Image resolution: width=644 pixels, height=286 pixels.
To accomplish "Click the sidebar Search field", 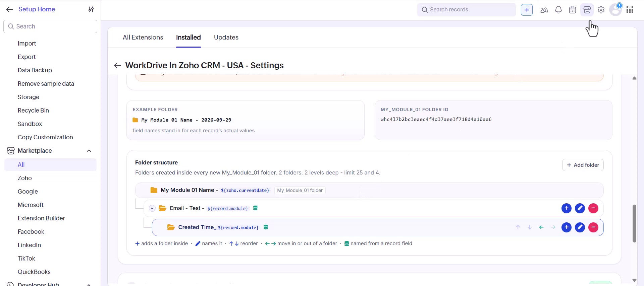I will tap(50, 26).
